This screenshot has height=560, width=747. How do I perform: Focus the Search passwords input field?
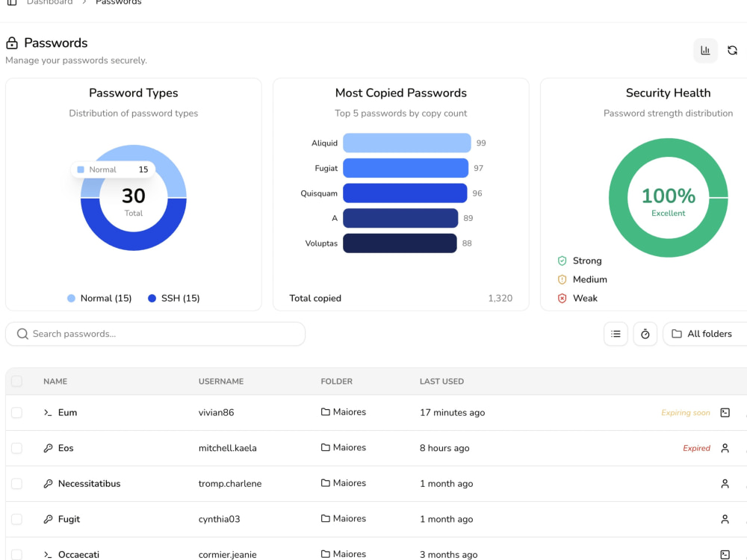point(155,334)
